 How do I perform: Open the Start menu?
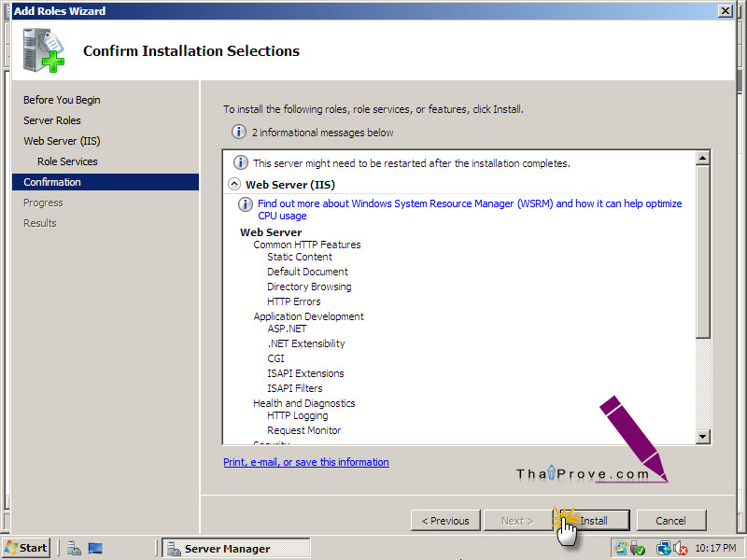(27, 548)
